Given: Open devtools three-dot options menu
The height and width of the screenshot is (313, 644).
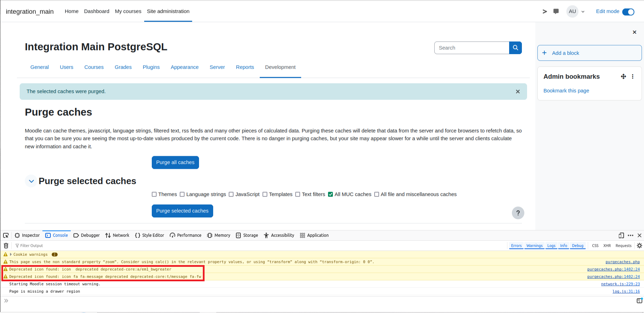Looking at the screenshot, I should click(631, 235).
